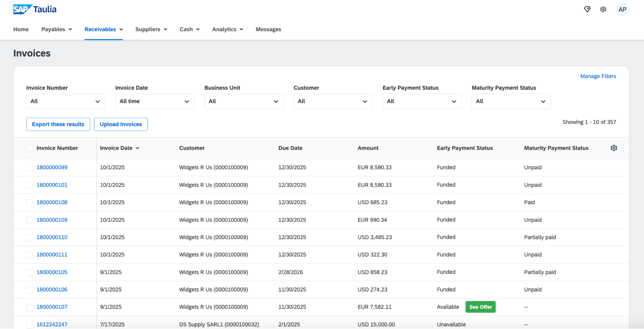
Task: Click amount cell 'USD 3,485.23'
Action: tap(375, 237)
